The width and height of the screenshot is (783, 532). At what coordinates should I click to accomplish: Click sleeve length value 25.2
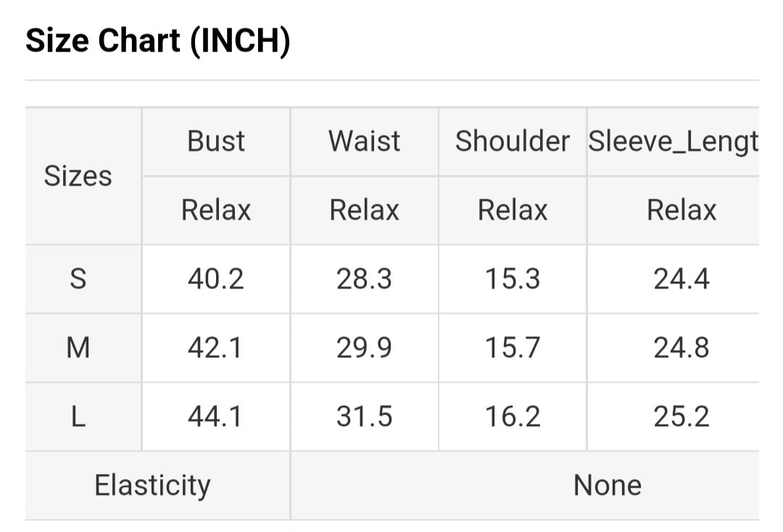[681, 417]
